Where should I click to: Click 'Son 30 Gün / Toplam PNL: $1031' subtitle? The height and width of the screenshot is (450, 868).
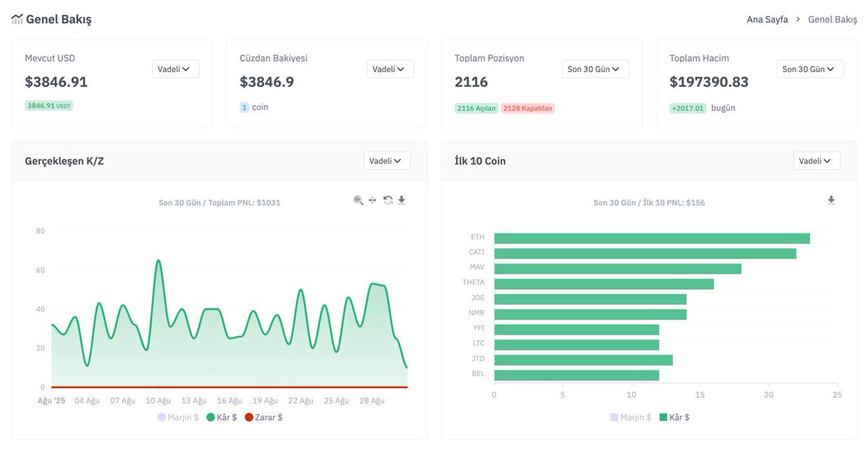pos(219,203)
